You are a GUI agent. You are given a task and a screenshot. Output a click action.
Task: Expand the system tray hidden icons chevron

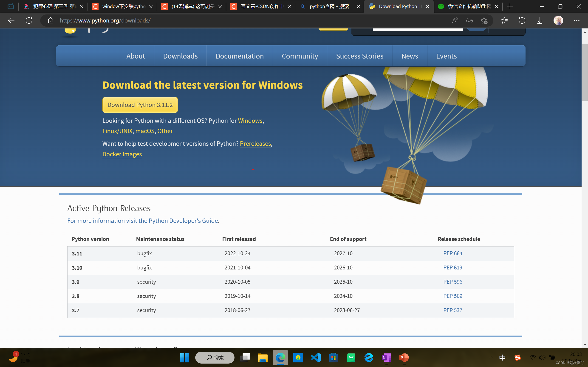click(x=491, y=358)
